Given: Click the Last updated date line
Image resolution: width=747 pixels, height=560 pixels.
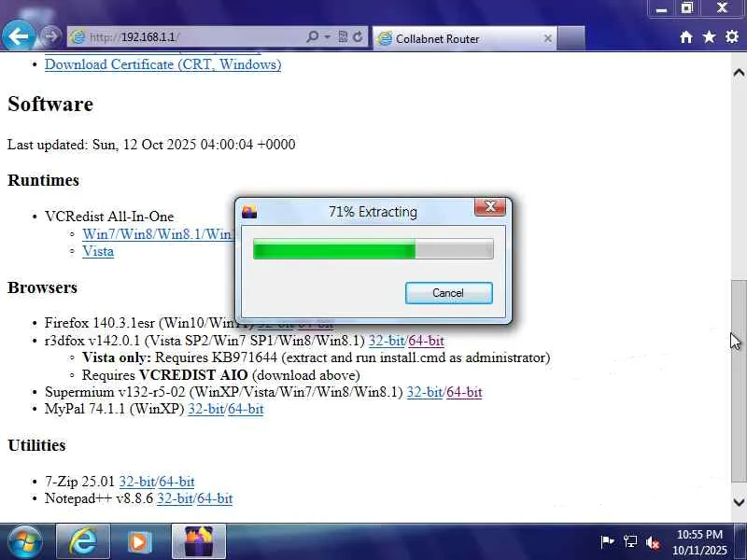Looking at the screenshot, I should coord(151,145).
